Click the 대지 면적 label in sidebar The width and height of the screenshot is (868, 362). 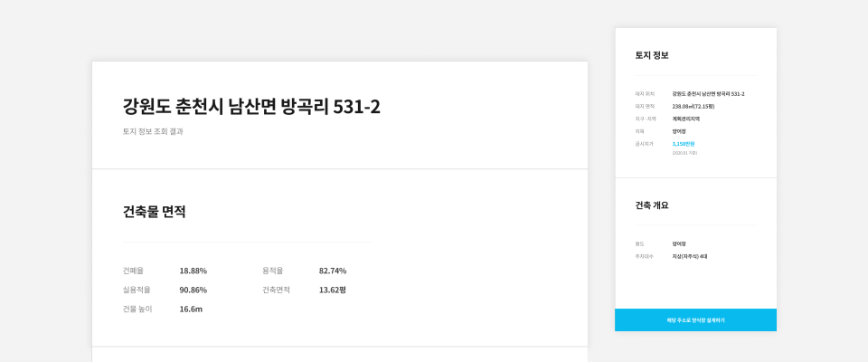pyautogui.click(x=645, y=107)
